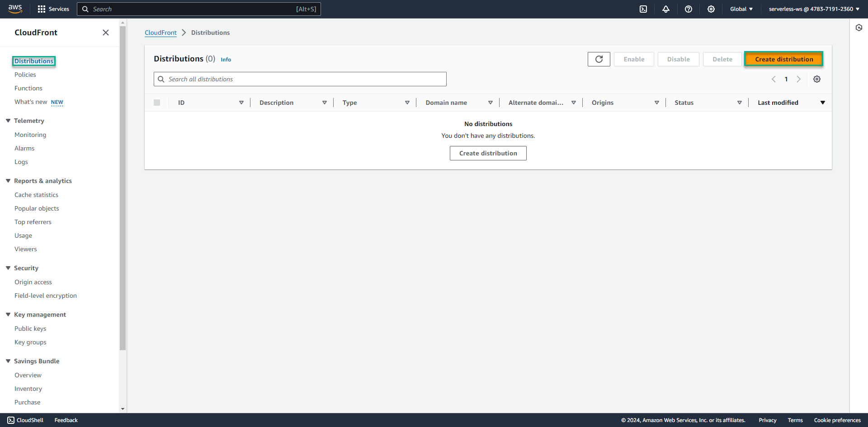
Task: Collapse Reports & analytics section
Action: coord(8,181)
